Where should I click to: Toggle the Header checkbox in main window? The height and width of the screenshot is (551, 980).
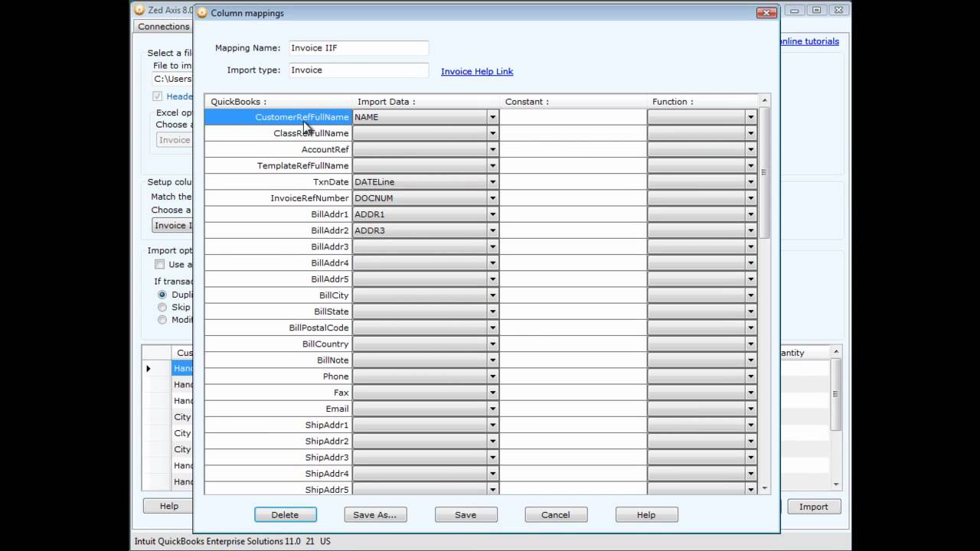coord(158,96)
